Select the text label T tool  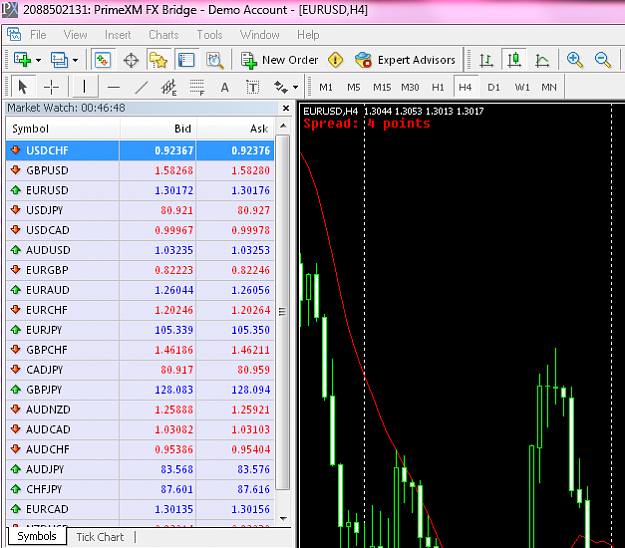253,87
